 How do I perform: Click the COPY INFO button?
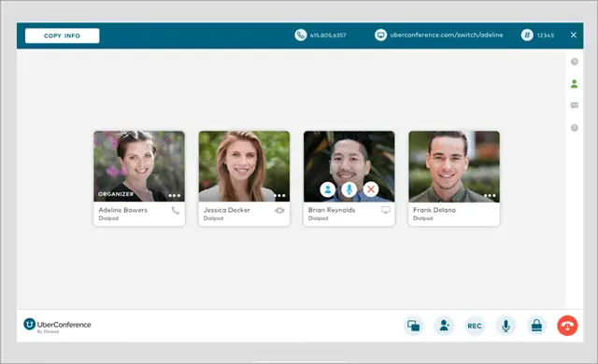point(63,35)
